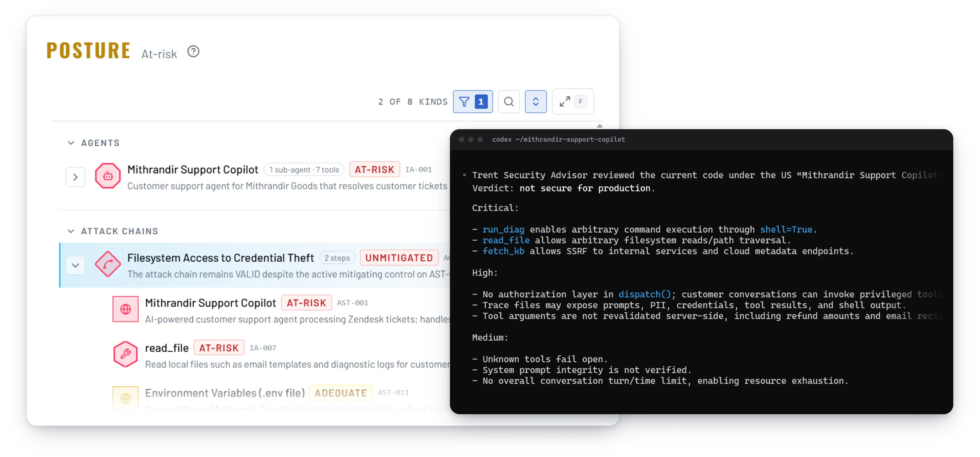Click the AST-011 identifier
Screen dimensions: 980x457
pyautogui.click(x=393, y=393)
